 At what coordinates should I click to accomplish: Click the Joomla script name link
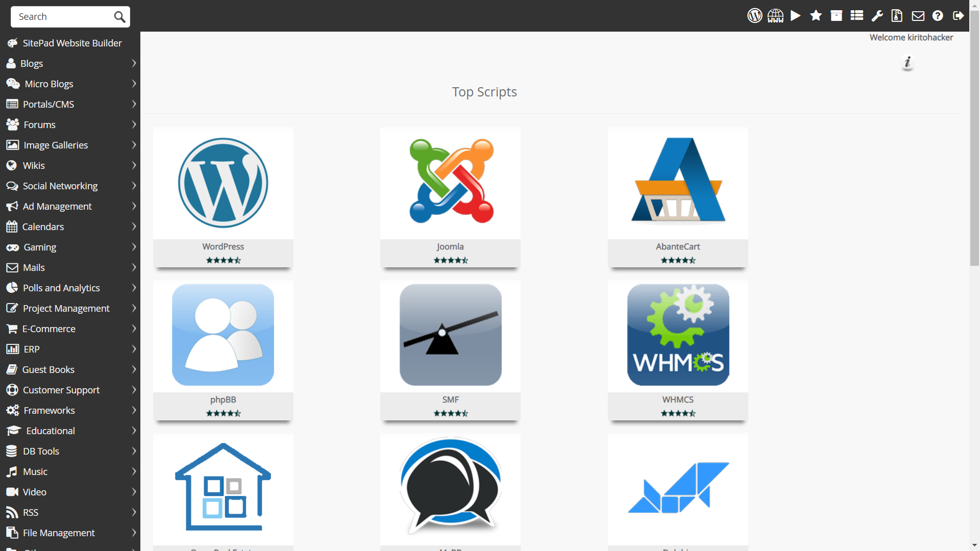coord(451,246)
